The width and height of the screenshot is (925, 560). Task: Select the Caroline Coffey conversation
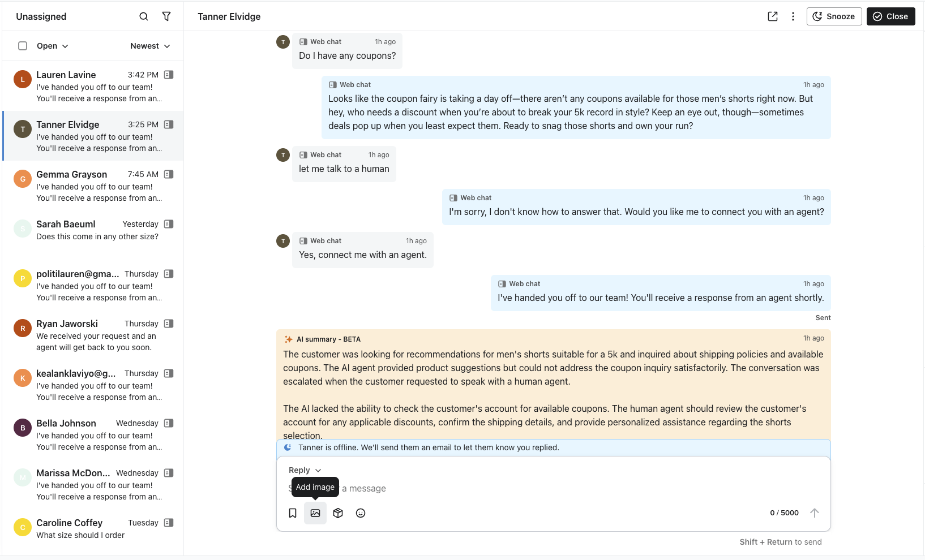(93, 528)
